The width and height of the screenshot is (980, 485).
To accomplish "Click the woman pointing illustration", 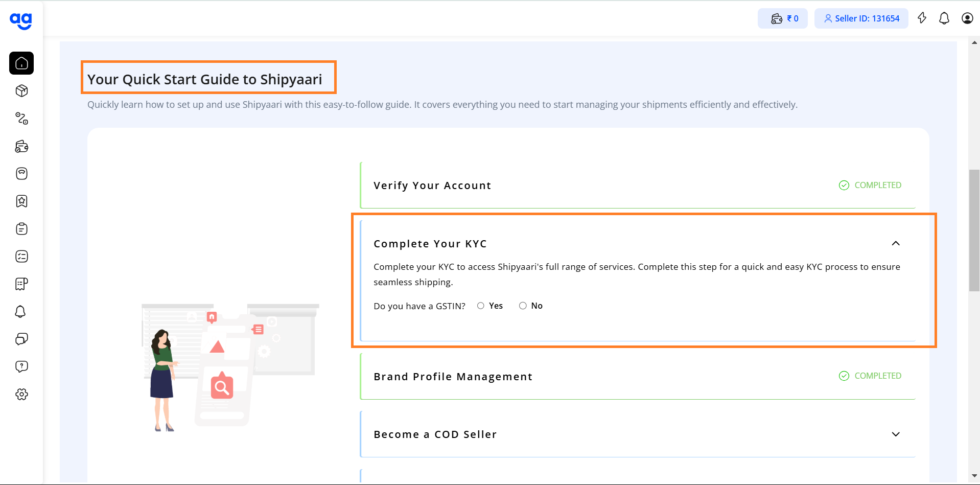I will coord(164,381).
